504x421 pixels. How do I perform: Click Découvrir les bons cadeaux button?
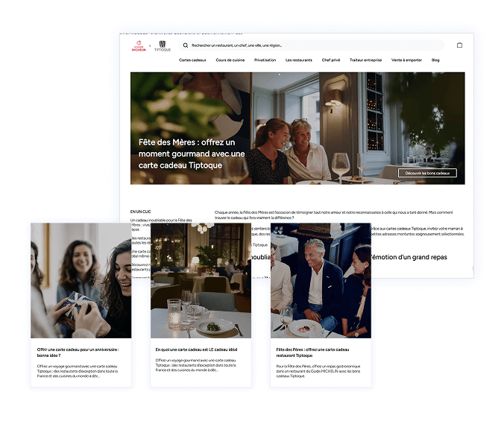pos(427,173)
